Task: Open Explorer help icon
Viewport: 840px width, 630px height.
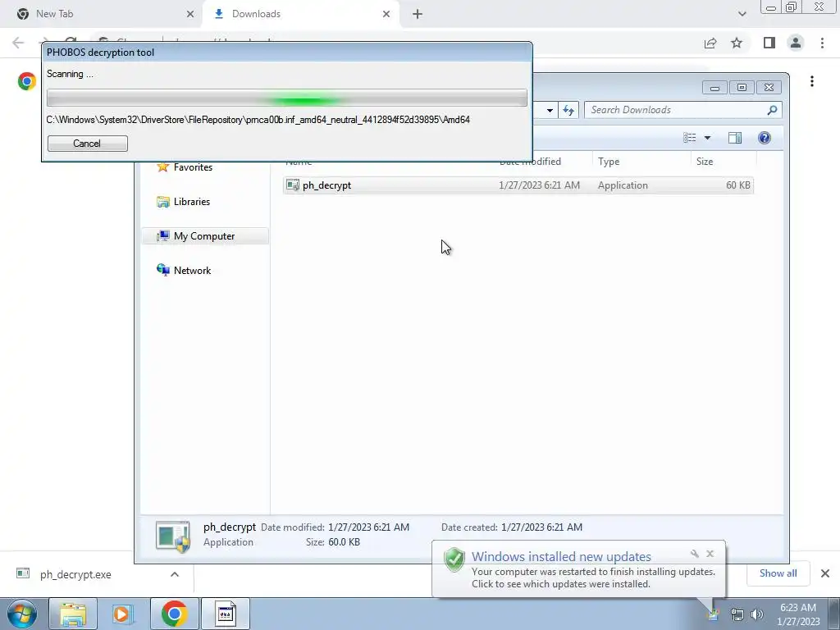Action: pos(765,138)
